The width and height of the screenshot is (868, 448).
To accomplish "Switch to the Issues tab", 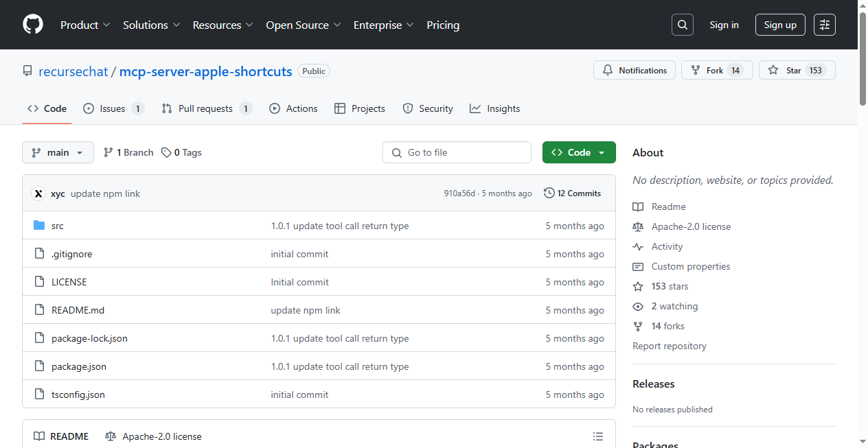I will click(113, 108).
